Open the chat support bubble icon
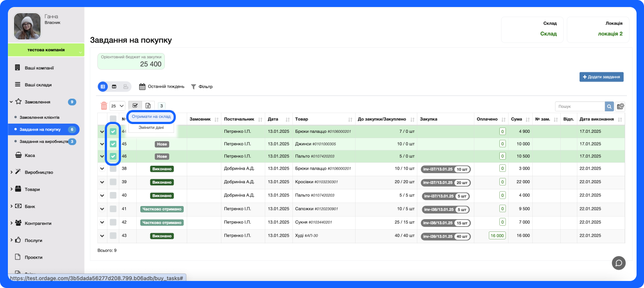The image size is (644, 288). [619, 263]
